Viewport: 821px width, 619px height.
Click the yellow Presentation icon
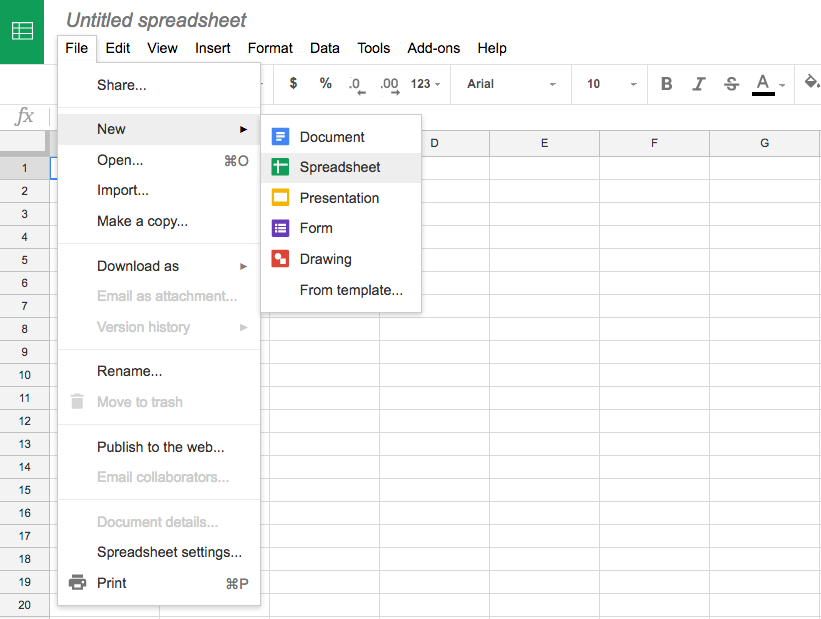(x=280, y=198)
